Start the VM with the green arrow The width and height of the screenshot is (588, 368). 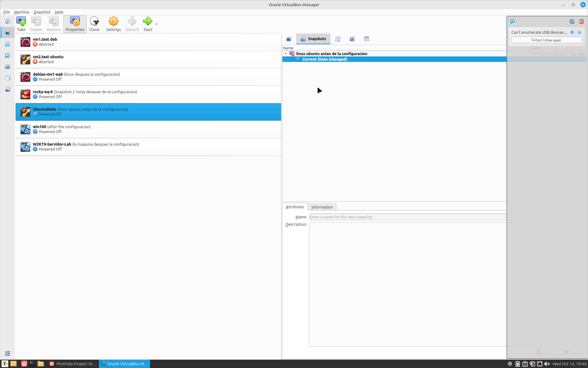tap(148, 24)
